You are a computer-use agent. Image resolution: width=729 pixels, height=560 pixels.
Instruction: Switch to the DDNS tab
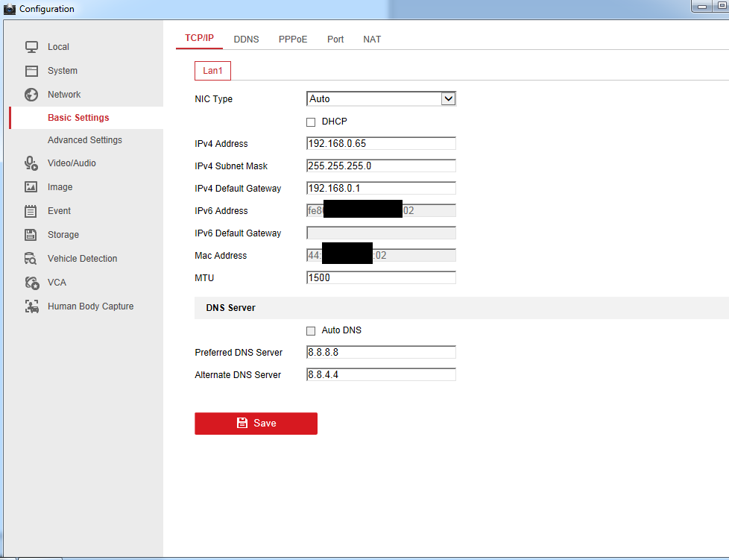click(246, 39)
